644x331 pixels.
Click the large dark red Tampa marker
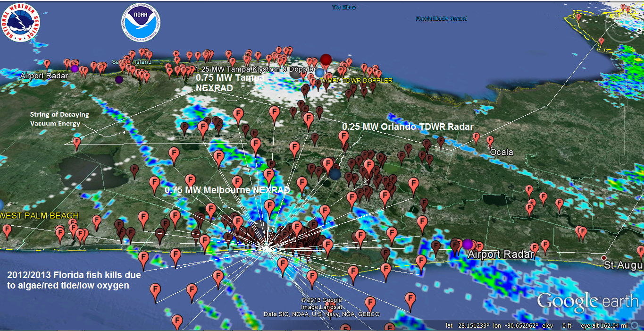(326, 60)
